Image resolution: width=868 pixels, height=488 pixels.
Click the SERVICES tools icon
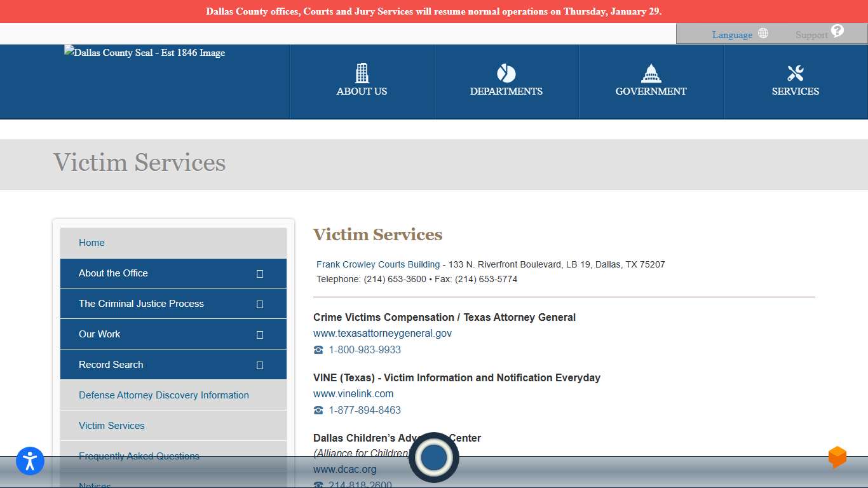point(796,72)
